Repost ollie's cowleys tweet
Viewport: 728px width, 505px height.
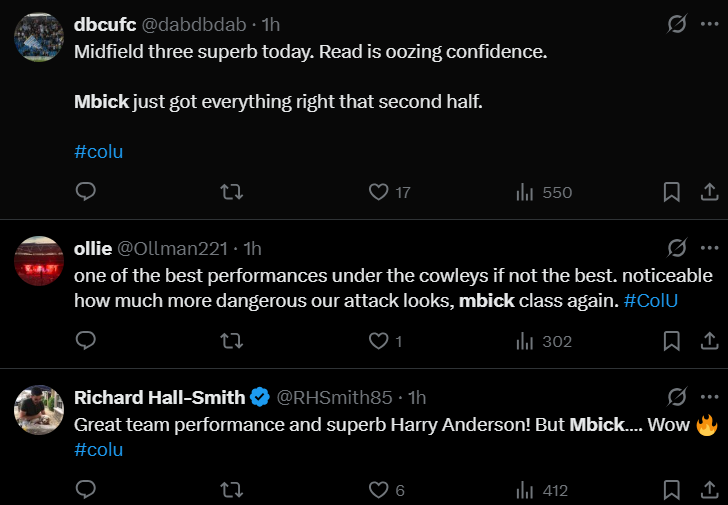click(x=231, y=341)
